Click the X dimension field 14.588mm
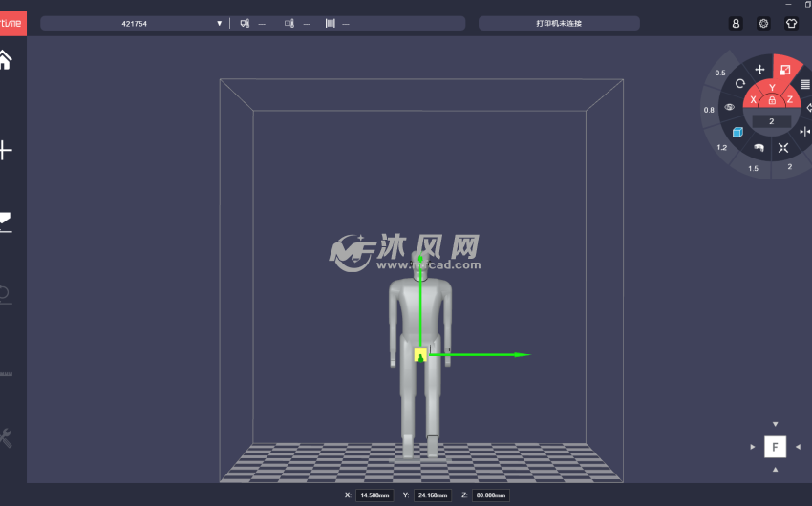The height and width of the screenshot is (506, 812). click(374, 495)
